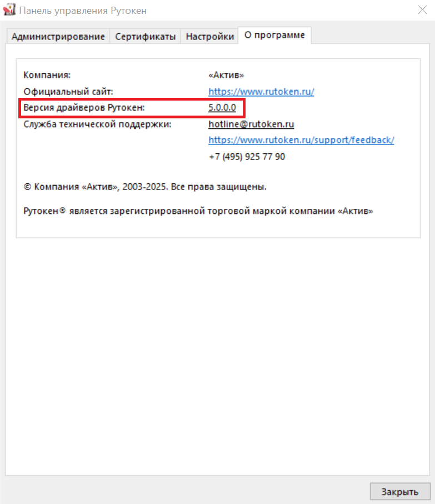Close the Рутокен control panel window
The width and height of the screenshot is (435, 504).
click(x=422, y=10)
